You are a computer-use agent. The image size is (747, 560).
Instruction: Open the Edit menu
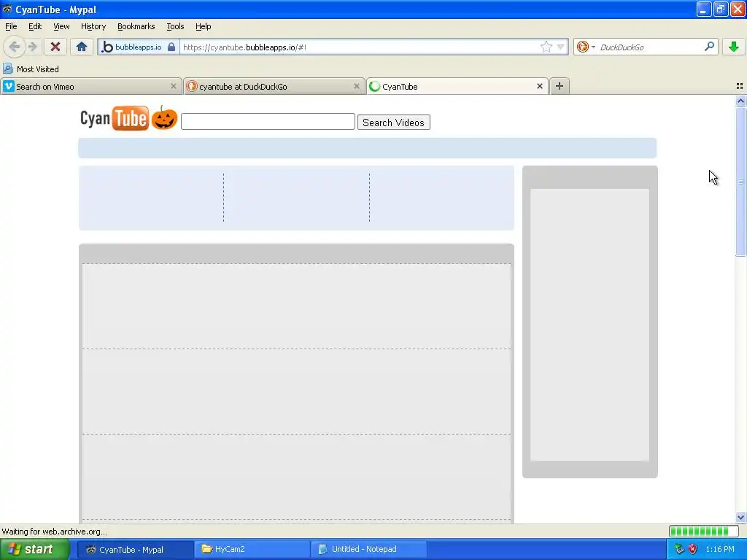[35, 26]
